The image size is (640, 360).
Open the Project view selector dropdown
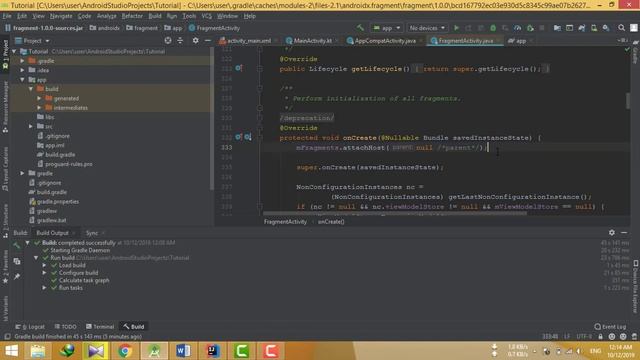tap(32, 41)
